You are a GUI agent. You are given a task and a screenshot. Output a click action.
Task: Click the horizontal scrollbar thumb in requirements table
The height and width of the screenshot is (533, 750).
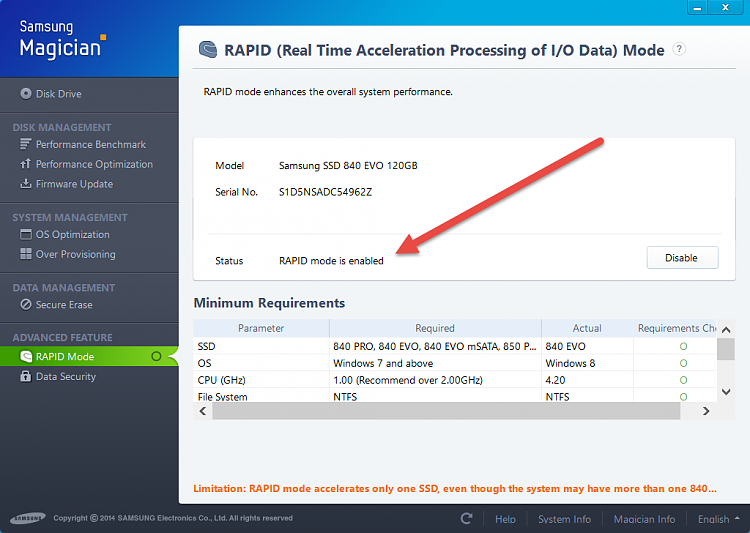coord(446,411)
